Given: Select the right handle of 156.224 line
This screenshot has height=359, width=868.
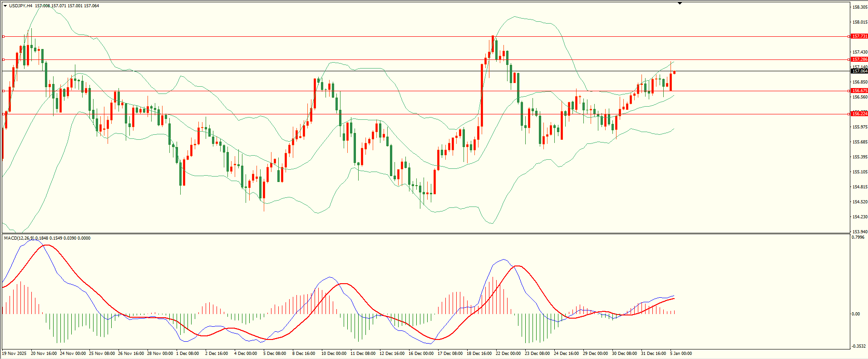Looking at the screenshot, I should [849, 114].
